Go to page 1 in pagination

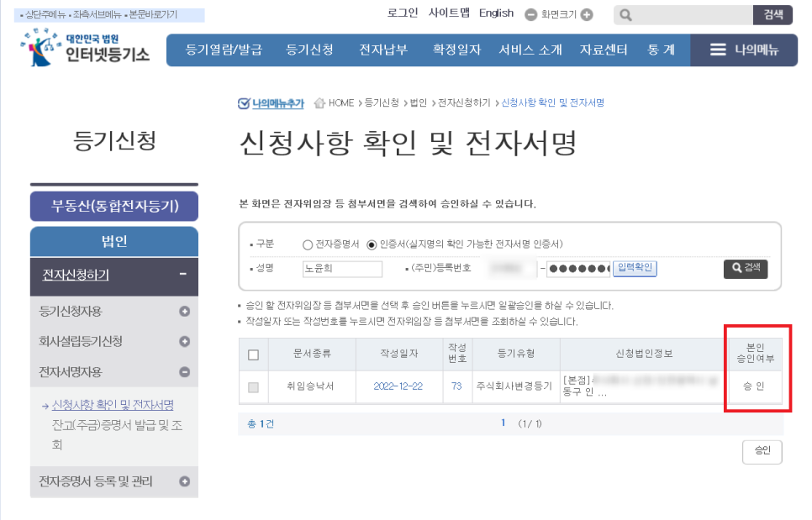pos(503,423)
